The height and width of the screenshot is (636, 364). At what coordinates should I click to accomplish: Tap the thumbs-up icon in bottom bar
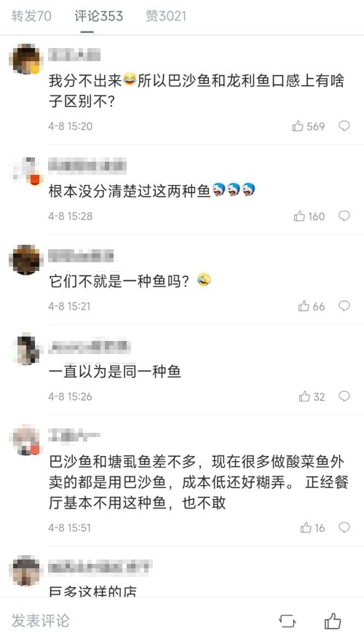333,621
